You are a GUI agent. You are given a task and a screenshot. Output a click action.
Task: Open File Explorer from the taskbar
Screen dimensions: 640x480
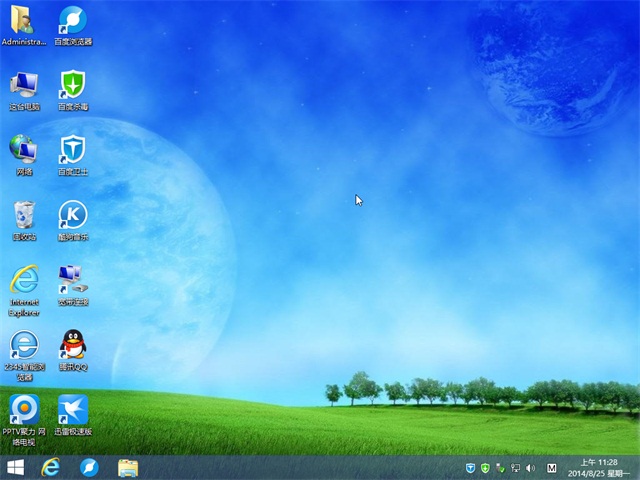(128, 467)
